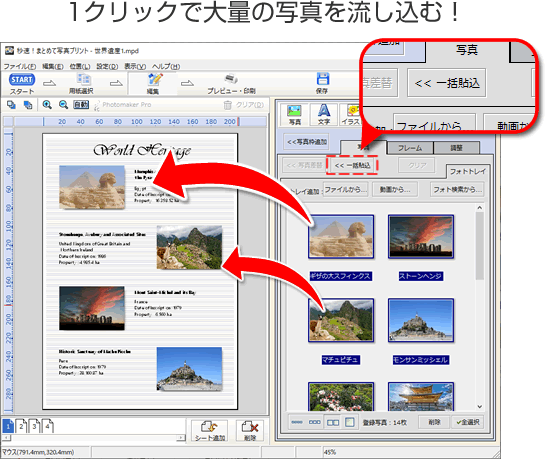Click the select all (全選択) check button

[468, 422]
